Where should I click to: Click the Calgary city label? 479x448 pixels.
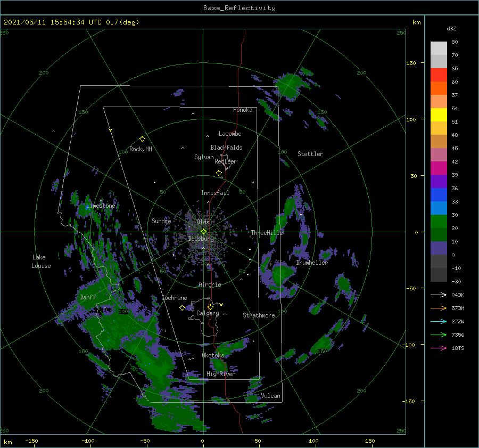(208, 313)
